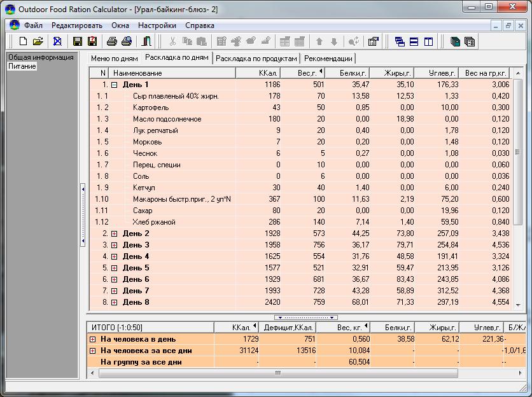The height and width of the screenshot is (397, 532).
Task: Click the horizontal splitter handle above ИТОГО
Action: pos(305,318)
